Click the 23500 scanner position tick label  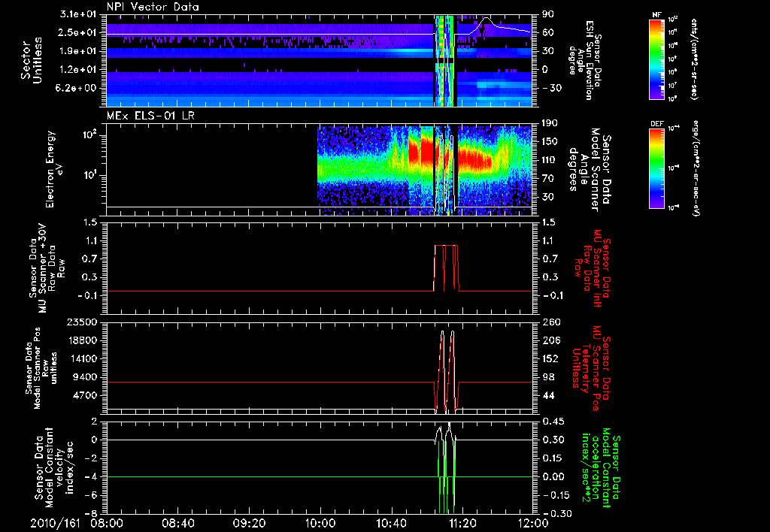click(83, 322)
